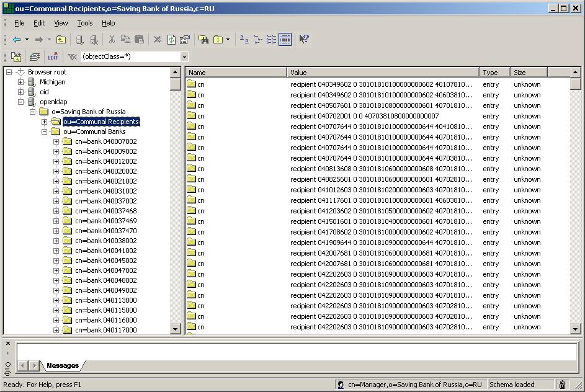585x392 pixels.
Task: Open the Back history dropdown arrow
Action: pyautogui.click(x=27, y=39)
